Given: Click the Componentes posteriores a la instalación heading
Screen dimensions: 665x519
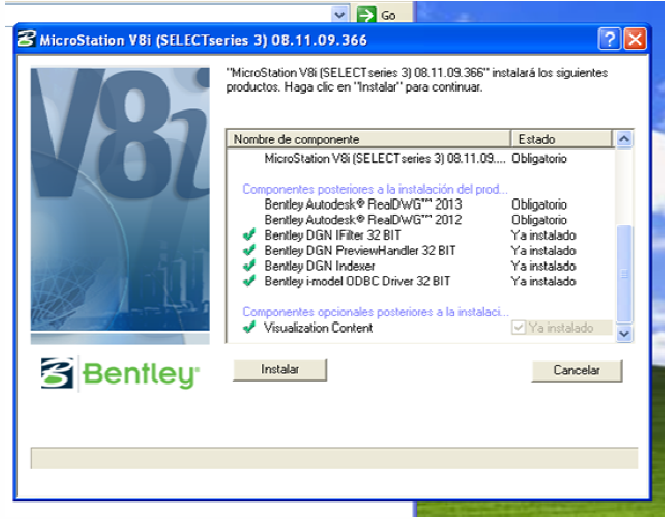Looking at the screenshot, I should pos(375,189).
